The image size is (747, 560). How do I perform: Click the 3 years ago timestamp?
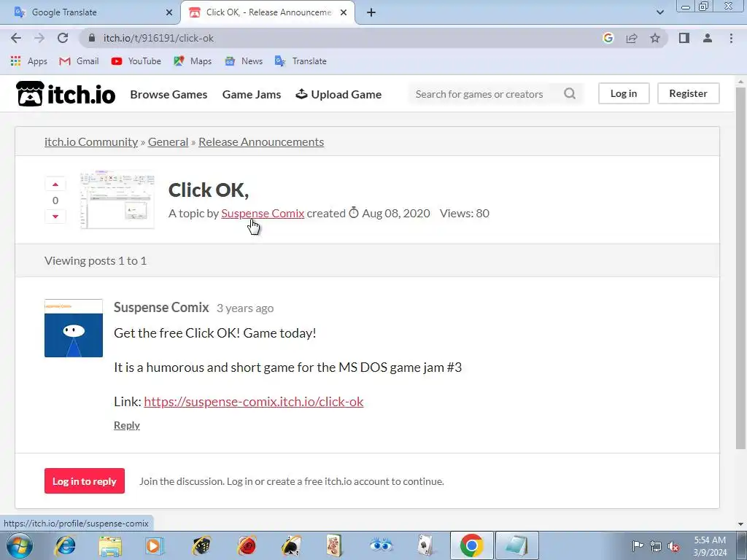coord(245,308)
